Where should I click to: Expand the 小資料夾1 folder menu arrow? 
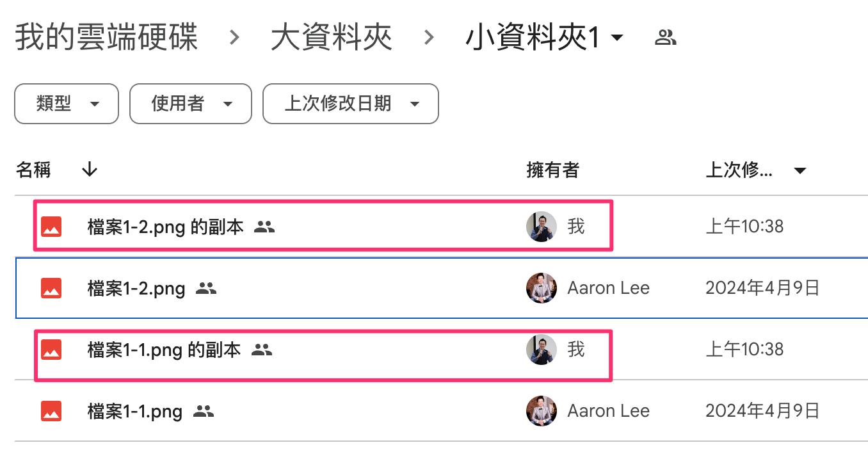617,38
